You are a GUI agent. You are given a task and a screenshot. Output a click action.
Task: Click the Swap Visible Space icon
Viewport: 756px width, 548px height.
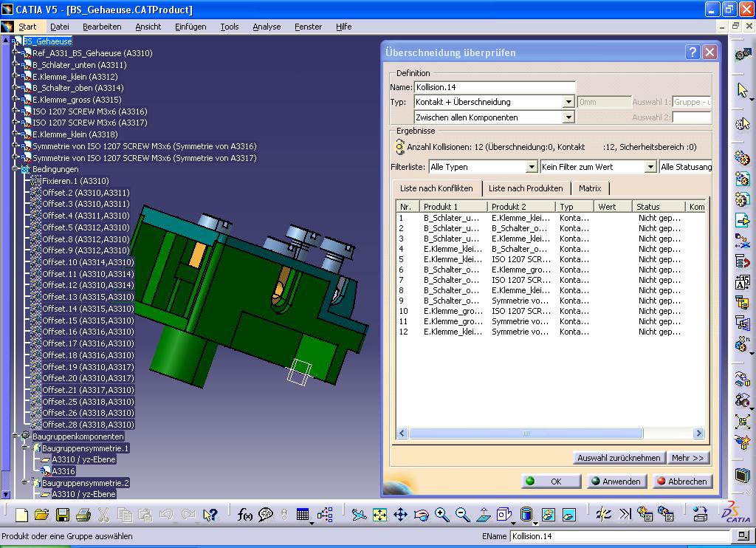pyautogui.click(x=569, y=516)
